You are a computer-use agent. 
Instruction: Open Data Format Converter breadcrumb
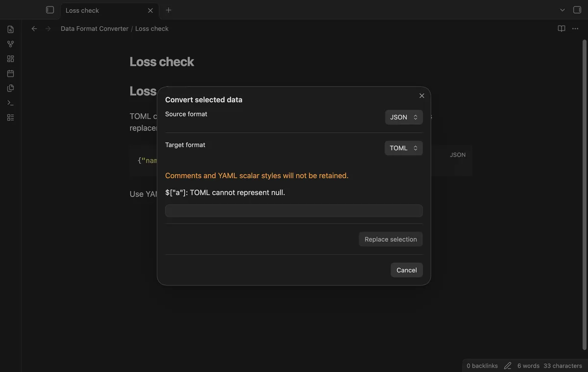(x=95, y=28)
